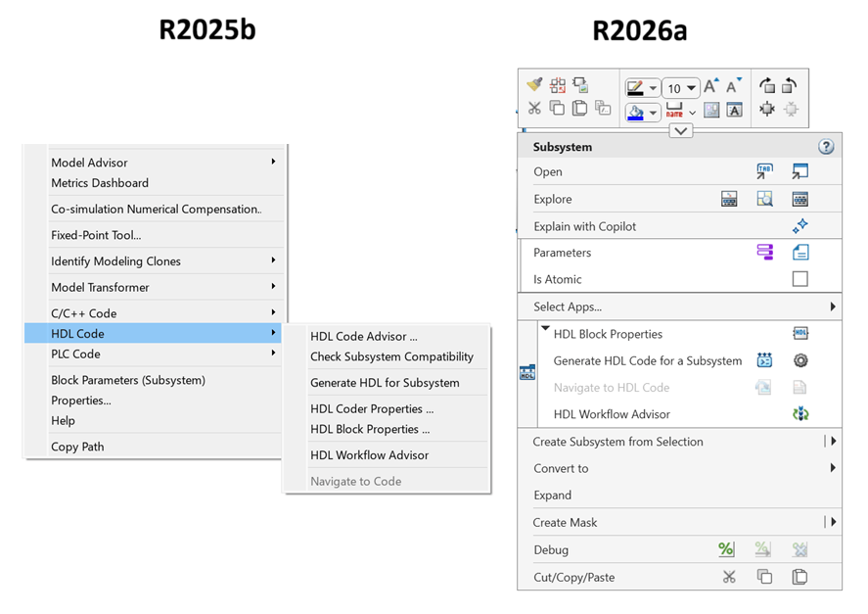Click the comment-out block icon in the toolbar
Viewport: 868px width, 614px height.
603,108
